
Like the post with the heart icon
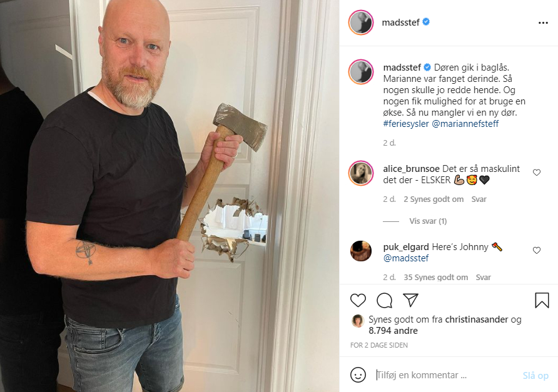(x=358, y=300)
